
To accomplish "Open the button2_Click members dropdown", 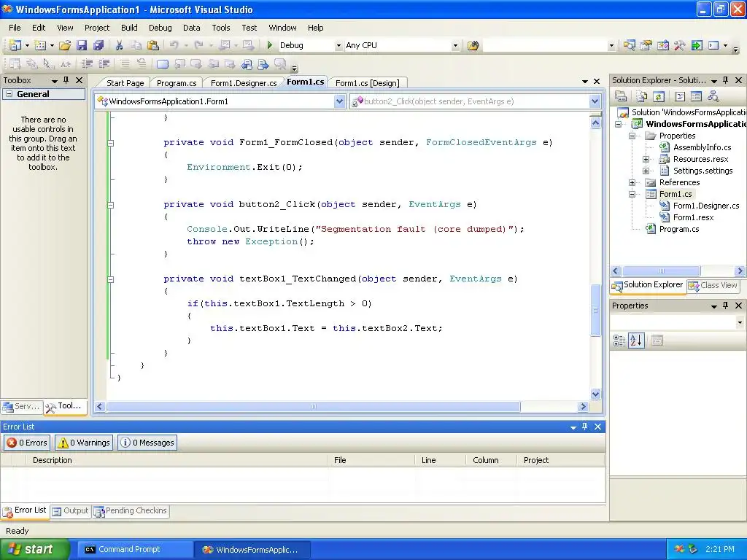I will point(595,101).
